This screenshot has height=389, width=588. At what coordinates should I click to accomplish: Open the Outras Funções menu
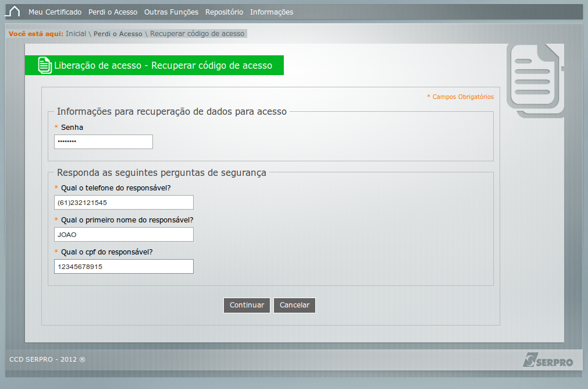click(172, 12)
